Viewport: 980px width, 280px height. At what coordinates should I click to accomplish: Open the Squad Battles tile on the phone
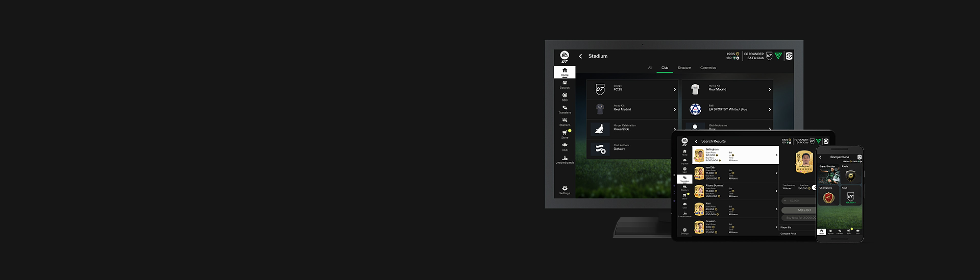[x=829, y=175]
